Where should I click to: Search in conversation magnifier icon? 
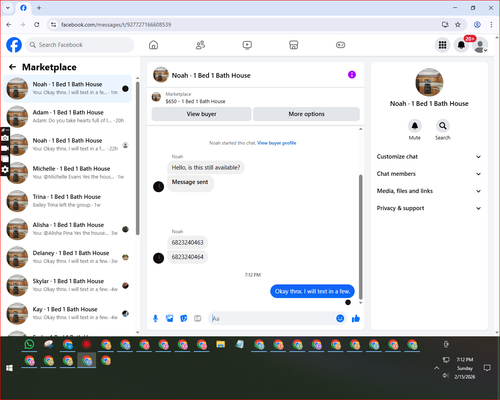pyautogui.click(x=443, y=126)
